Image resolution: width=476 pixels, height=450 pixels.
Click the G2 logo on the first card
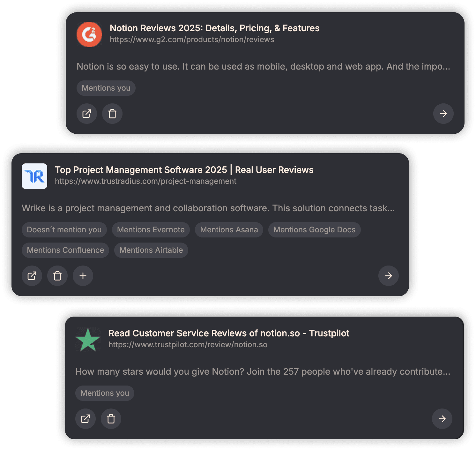[89, 34]
